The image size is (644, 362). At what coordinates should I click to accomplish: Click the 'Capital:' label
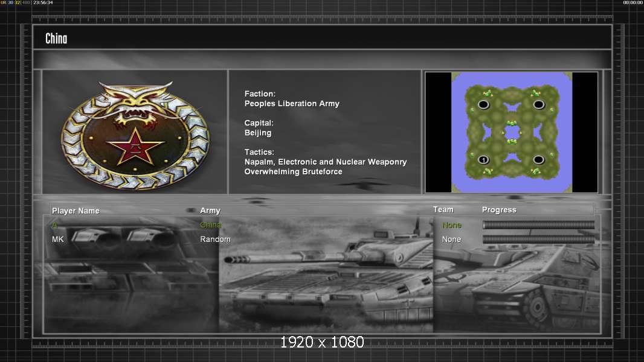[x=259, y=123]
